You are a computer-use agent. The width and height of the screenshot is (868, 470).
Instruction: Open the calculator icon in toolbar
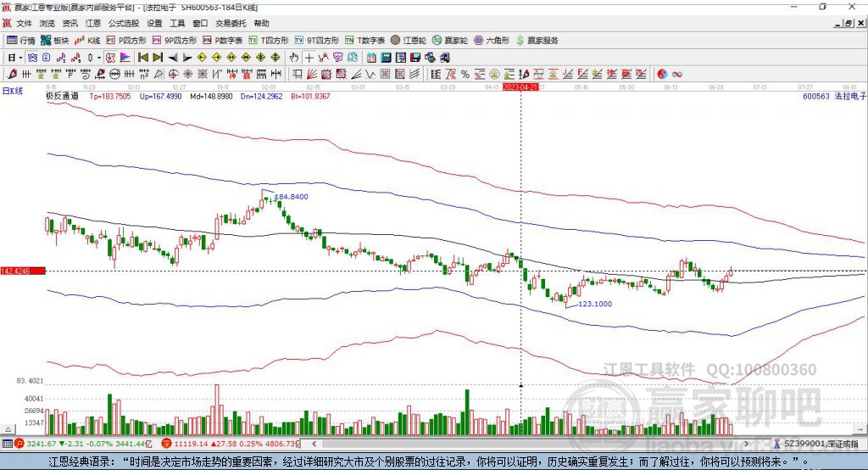click(386, 58)
